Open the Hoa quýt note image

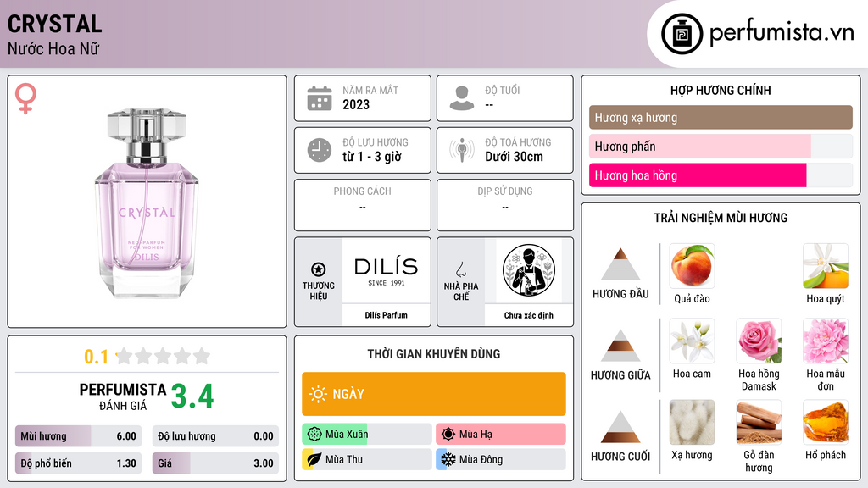(x=826, y=265)
